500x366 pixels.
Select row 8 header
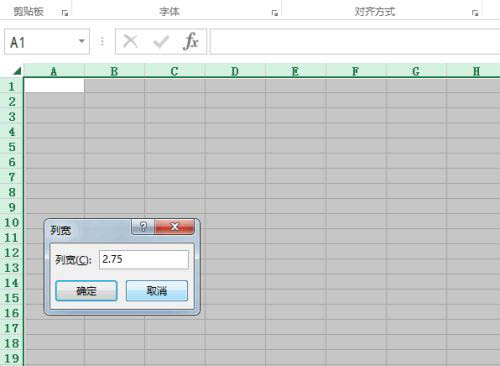12,192
